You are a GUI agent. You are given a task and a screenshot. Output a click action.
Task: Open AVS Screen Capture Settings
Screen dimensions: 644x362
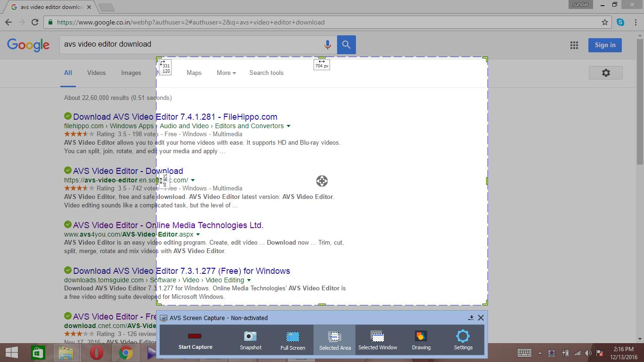pos(463,340)
